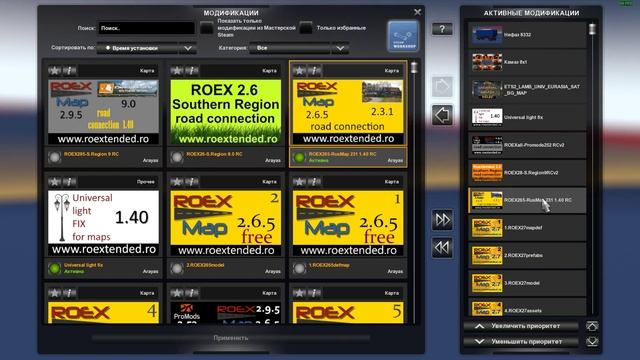Favorite star on 1.ROEX265defmap card
The width and height of the screenshot is (640, 360).
coord(299,182)
